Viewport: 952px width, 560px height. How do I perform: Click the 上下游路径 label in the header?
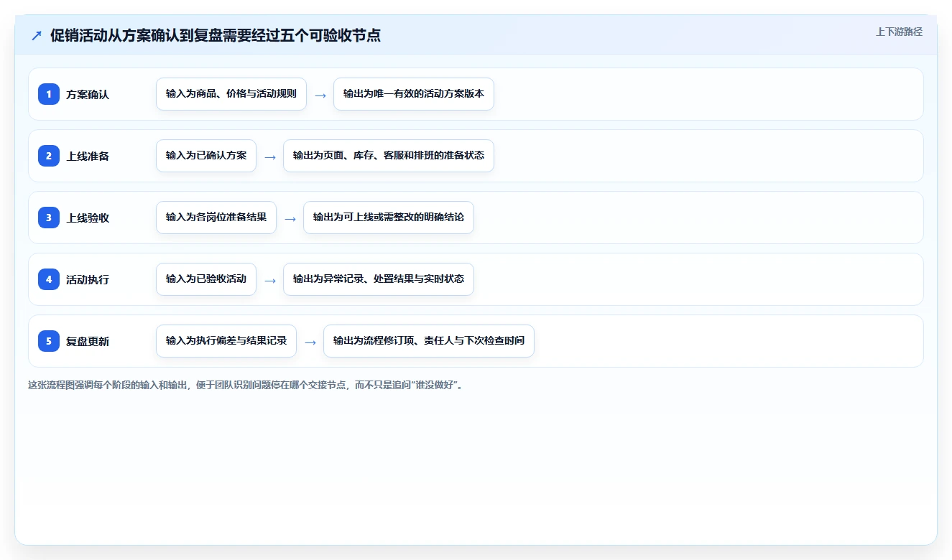coord(899,32)
